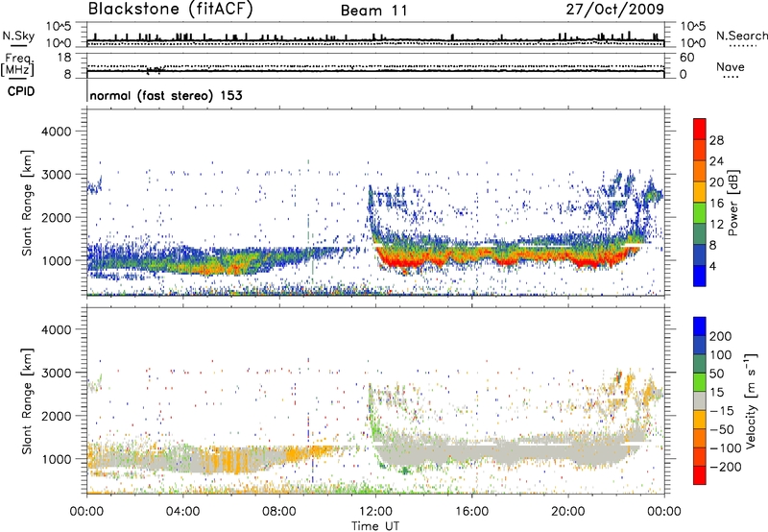Select the yellow velocity swatch between -15 and -50
Viewport: 768px width, 532px height.
(700, 420)
